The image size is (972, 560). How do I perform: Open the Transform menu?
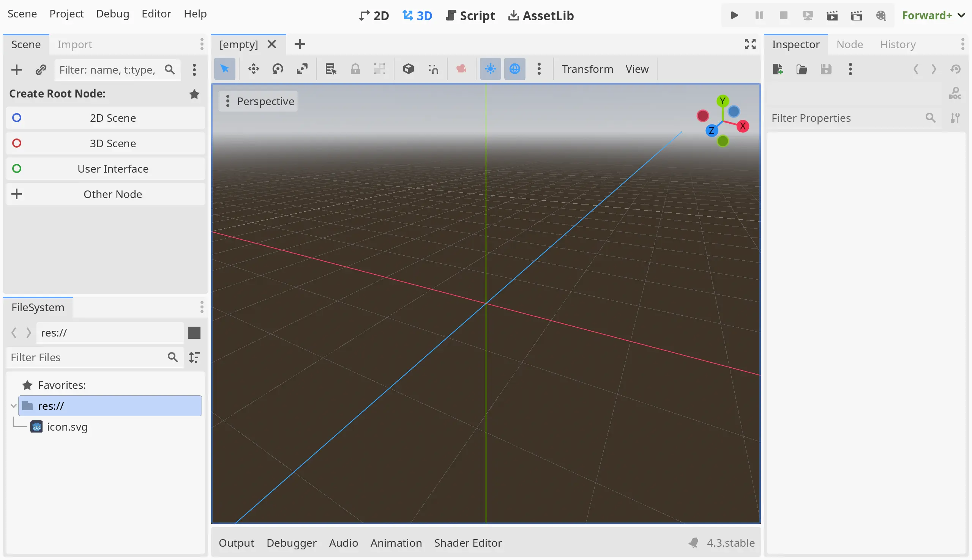tap(587, 69)
